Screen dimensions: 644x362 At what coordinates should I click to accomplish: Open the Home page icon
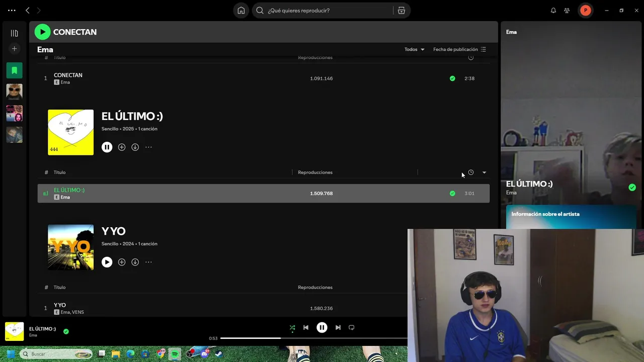click(x=241, y=10)
